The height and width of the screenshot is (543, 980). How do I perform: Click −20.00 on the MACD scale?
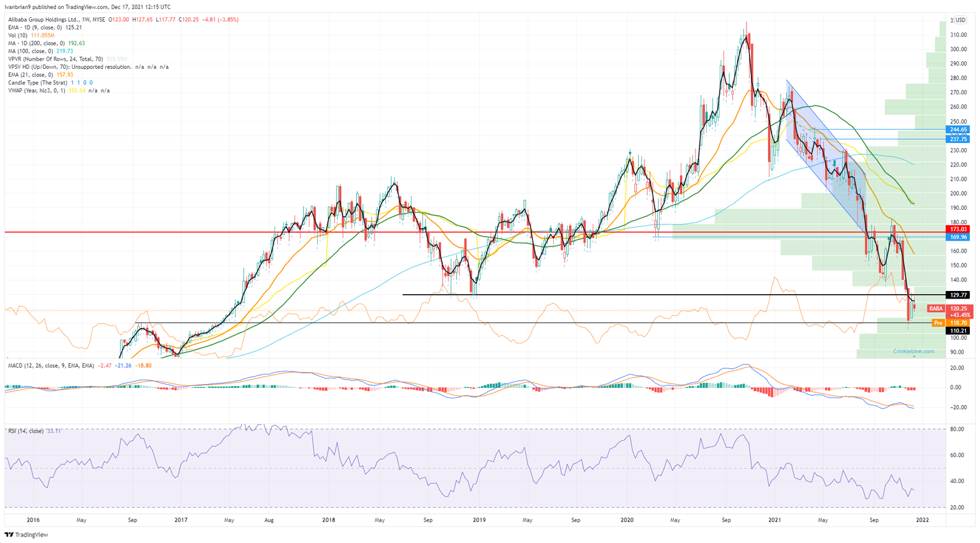pyautogui.click(x=957, y=407)
